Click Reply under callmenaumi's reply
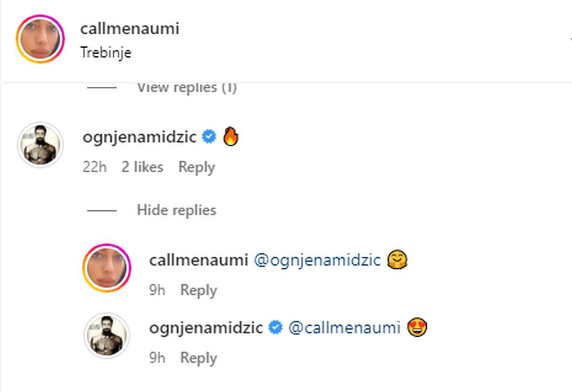Screen dimensions: 572x392 point(199,290)
